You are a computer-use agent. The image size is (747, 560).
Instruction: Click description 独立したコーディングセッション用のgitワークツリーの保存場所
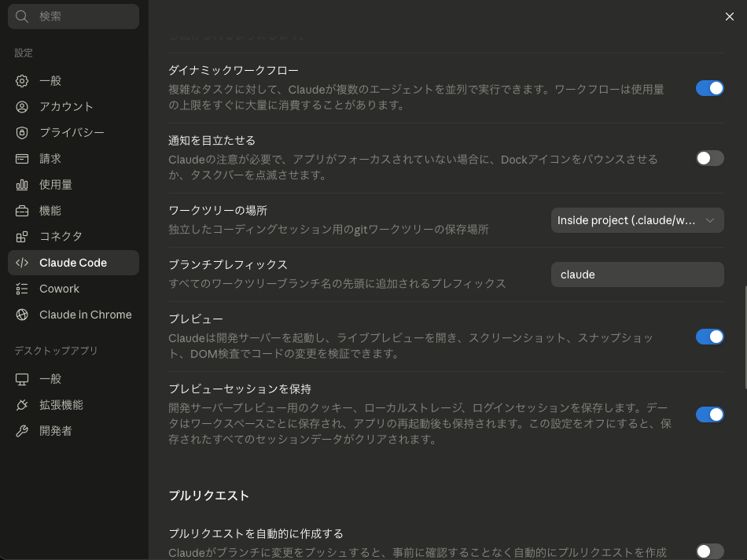[329, 230]
